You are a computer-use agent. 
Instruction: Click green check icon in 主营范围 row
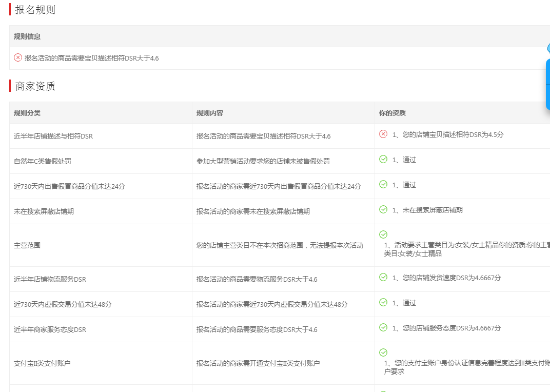coord(383,234)
